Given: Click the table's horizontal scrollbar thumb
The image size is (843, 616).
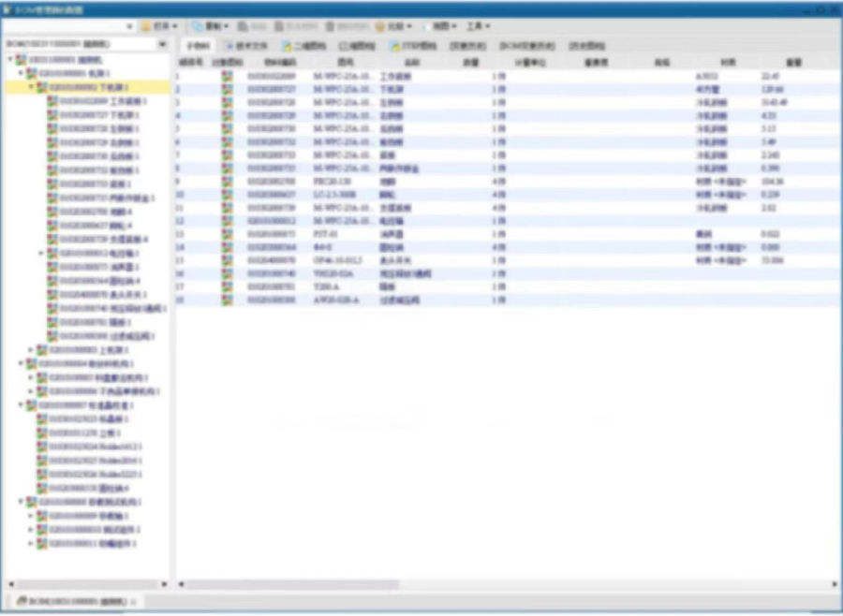Looking at the screenshot, I should tap(293, 584).
